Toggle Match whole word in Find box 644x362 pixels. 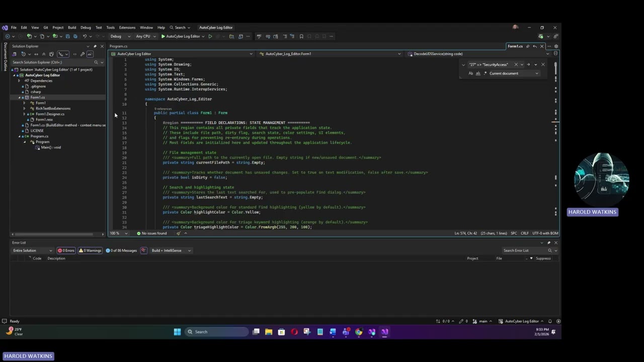(478, 73)
